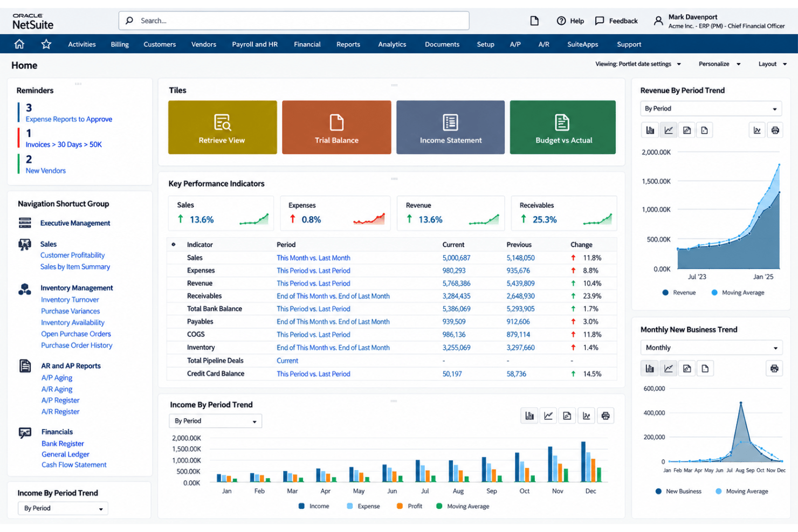The image size is (798, 532).
Task: Open the Monthly dropdown in Monthly New Business Trend
Action: (711, 348)
